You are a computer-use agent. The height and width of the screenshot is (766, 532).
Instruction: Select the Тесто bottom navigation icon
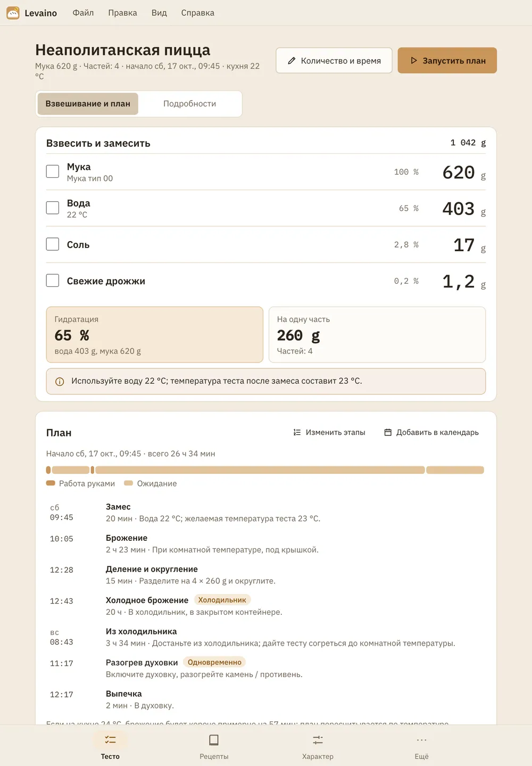[110, 740]
